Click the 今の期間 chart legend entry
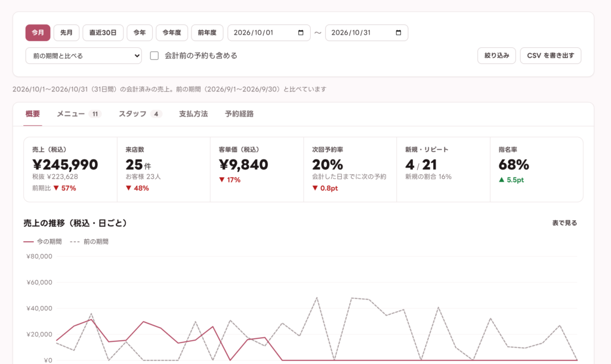 pyautogui.click(x=42, y=242)
